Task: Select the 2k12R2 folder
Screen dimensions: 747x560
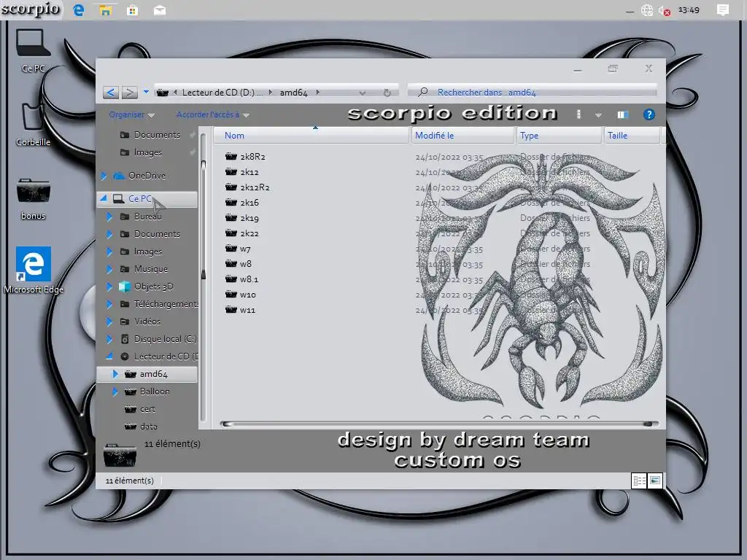Action: (247, 187)
